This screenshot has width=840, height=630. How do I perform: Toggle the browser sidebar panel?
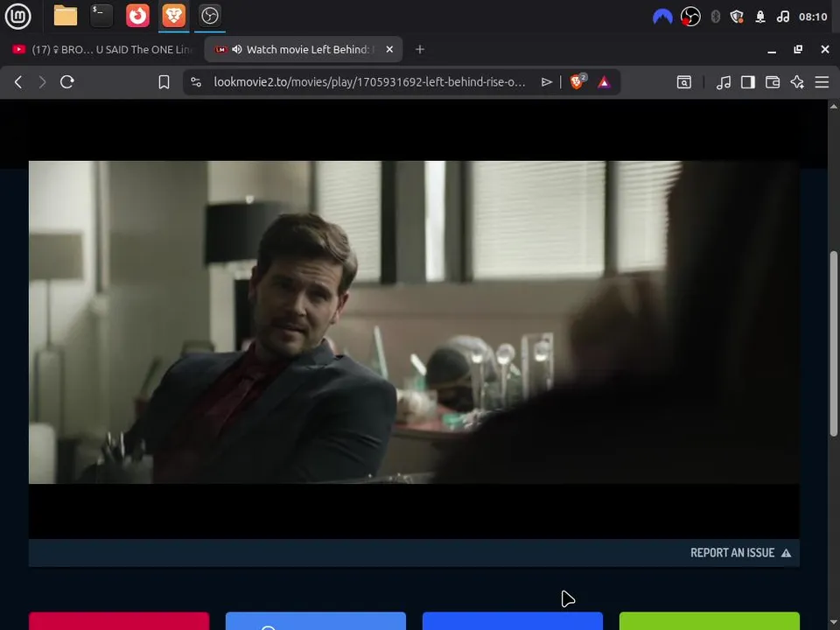(x=748, y=82)
